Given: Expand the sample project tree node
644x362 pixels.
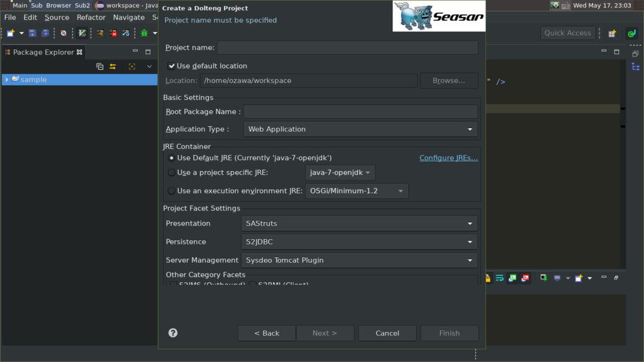Looking at the screenshot, I should (6, 80).
